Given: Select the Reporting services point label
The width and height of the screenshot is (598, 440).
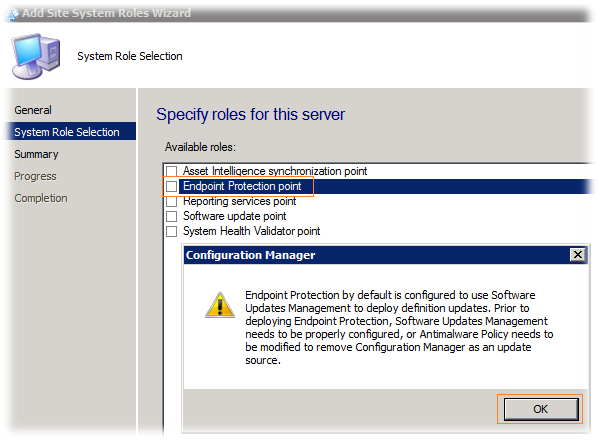Looking at the screenshot, I should pyautogui.click(x=240, y=201).
